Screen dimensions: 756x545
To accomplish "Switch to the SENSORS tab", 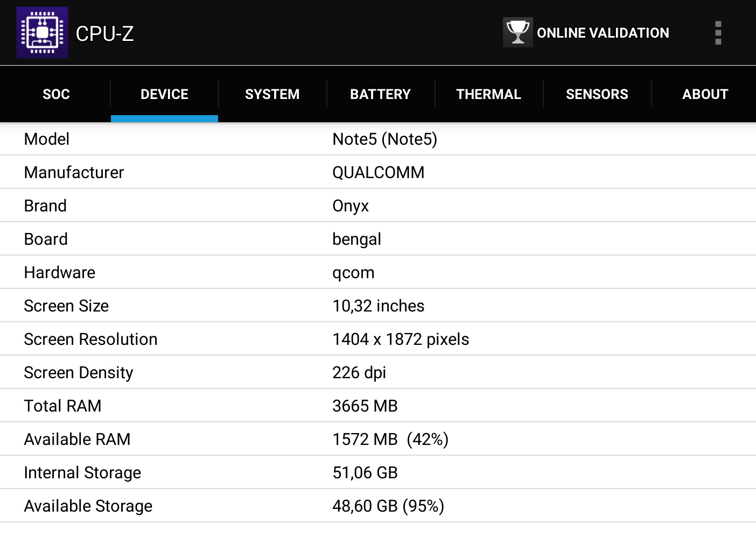I will (x=597, y=94).
